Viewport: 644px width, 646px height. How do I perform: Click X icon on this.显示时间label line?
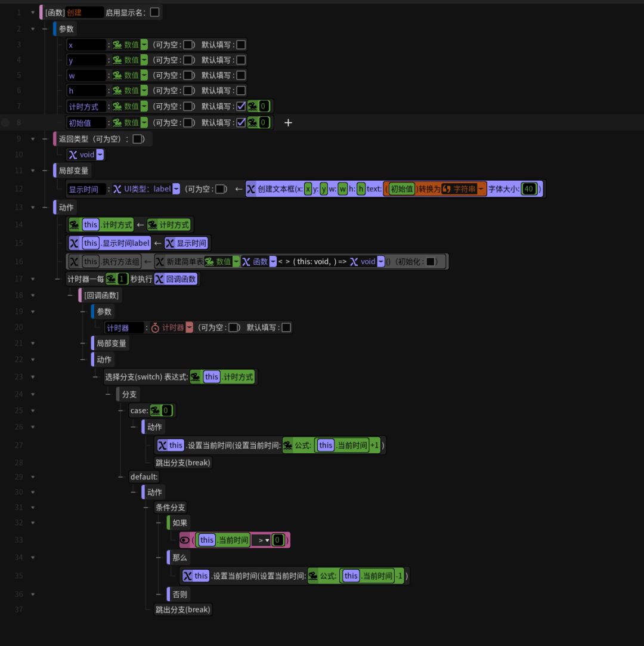(x=74, y=243)
